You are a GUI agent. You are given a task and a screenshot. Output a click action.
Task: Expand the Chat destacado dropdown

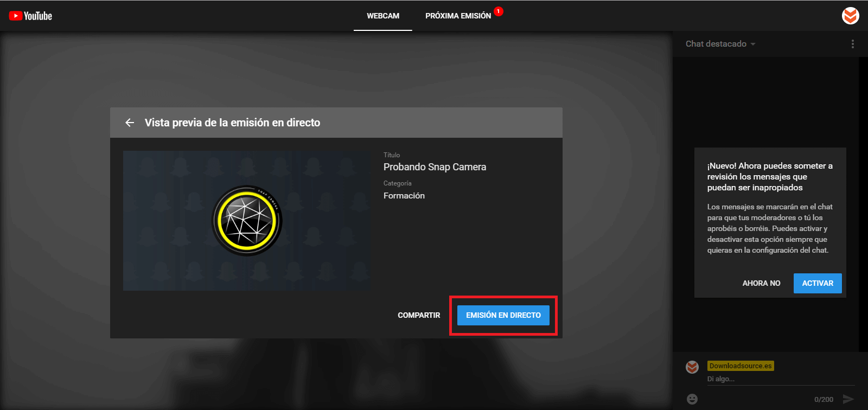pos(720,44)
